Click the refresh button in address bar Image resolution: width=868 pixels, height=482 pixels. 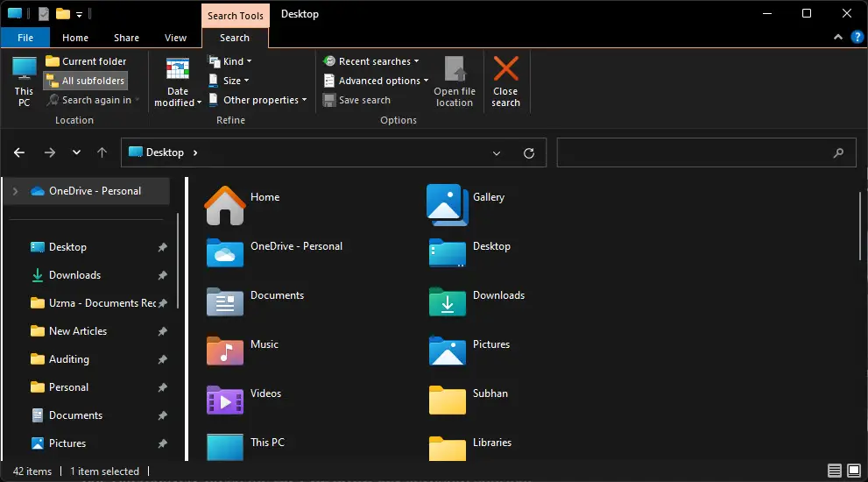[x=529, y=152]
